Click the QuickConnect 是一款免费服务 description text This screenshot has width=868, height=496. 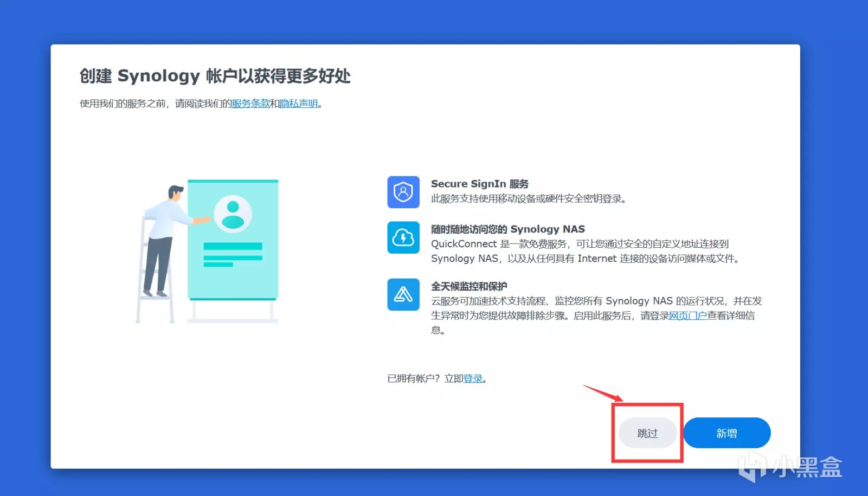[585, 251]
